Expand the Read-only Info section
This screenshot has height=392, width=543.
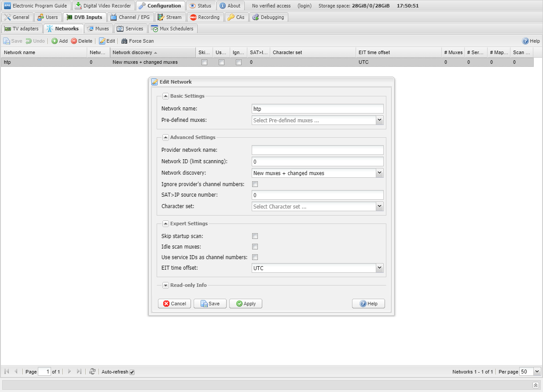click(x=166, y=285)
